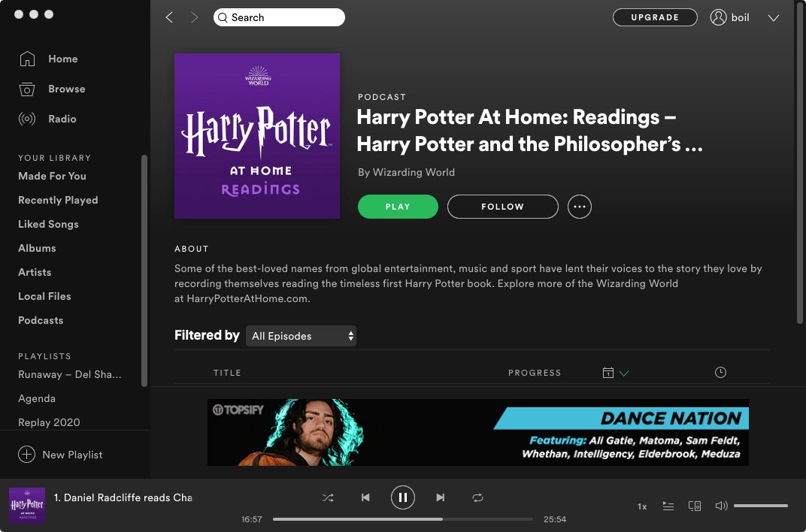This screenshot has height=532, width=806.
Task: Mute the volume speaker icon
Action: (721, 506)
